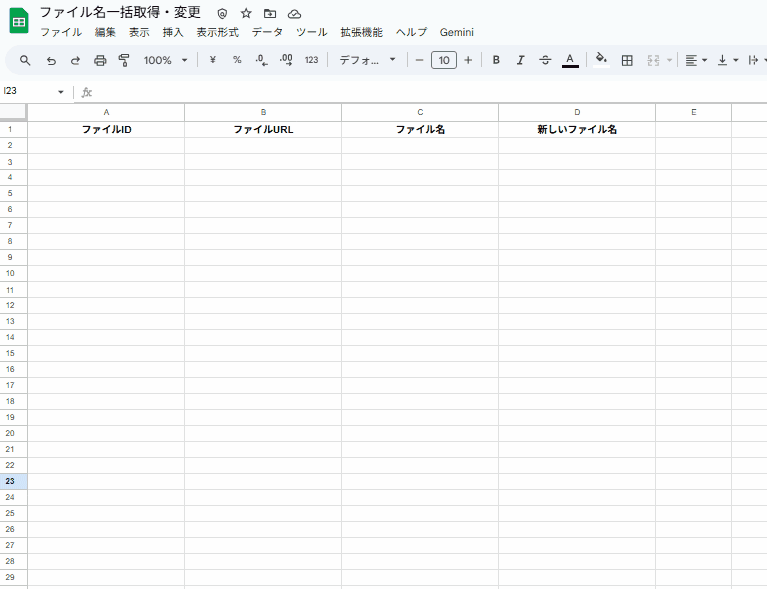
Task: Select column B header
Action: tap(263, 112)
